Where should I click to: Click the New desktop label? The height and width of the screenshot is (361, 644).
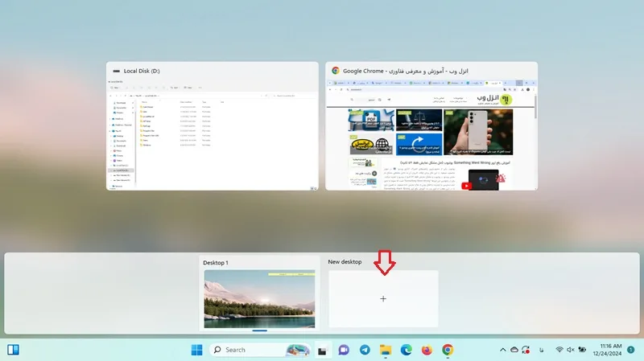coord(345,262)
